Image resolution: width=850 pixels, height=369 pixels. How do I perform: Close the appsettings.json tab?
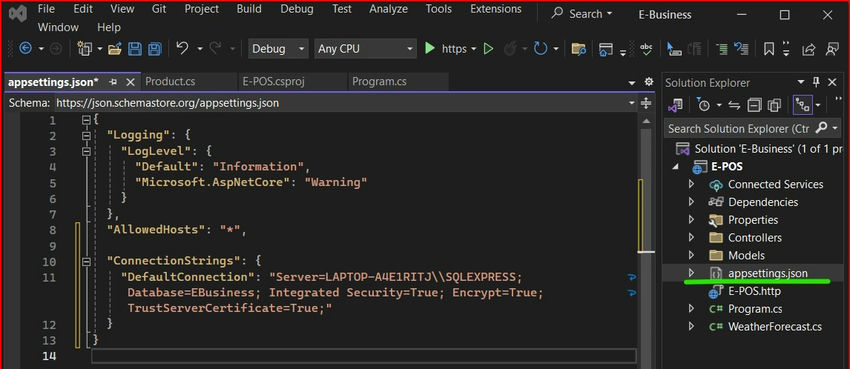pos(130,82)
